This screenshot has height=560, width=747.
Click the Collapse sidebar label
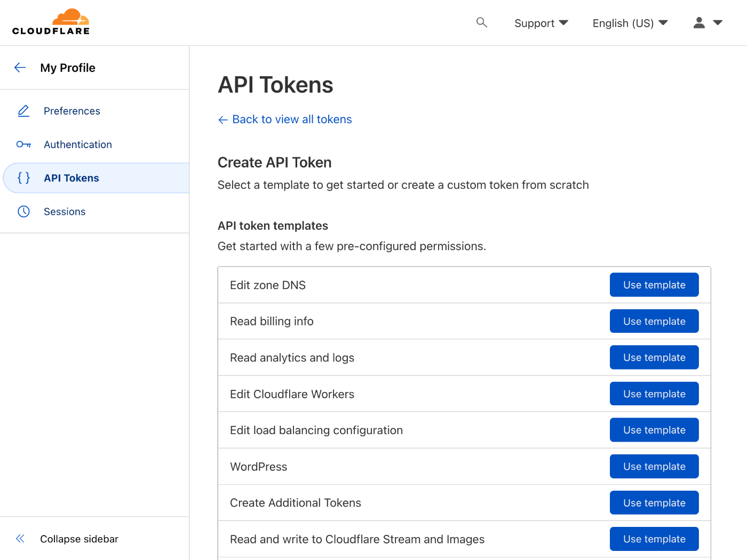coord(79,539)
